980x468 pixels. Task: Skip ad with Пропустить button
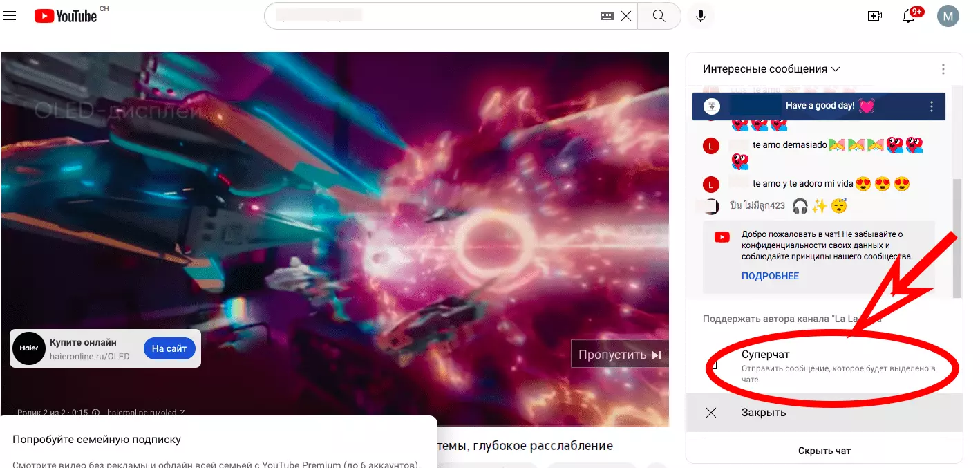pos(620,355)
